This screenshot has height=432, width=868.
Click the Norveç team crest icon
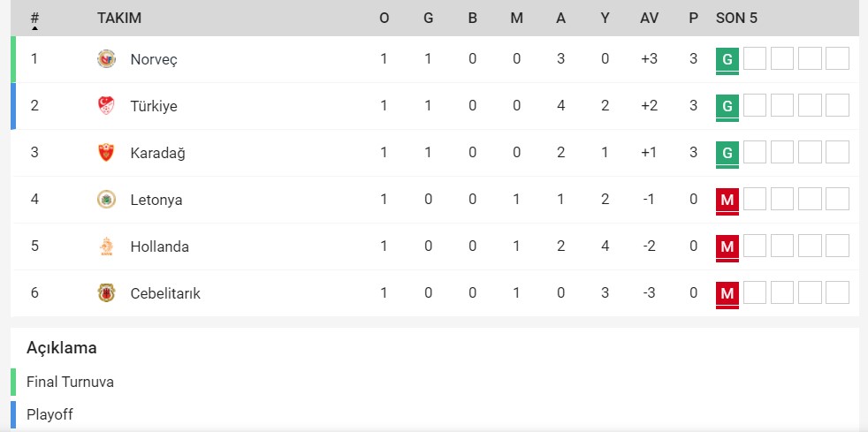(106, 59)
